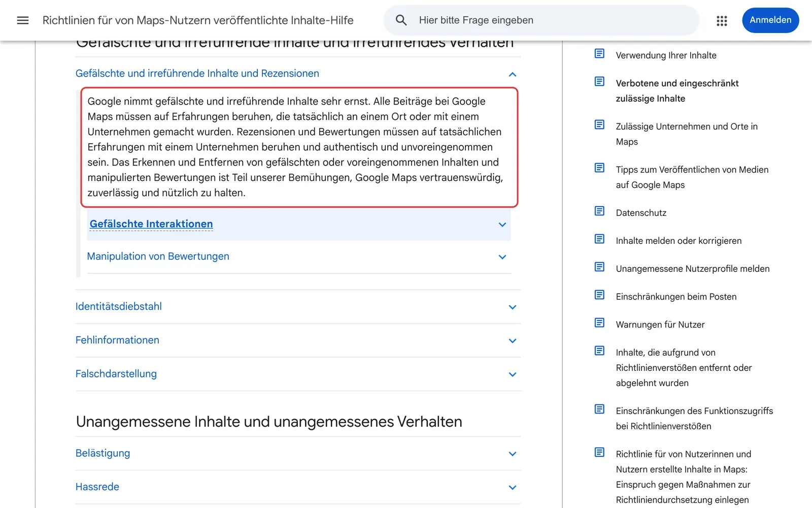Open the hamburger main menu
The image size is (812, 508).
23,20
